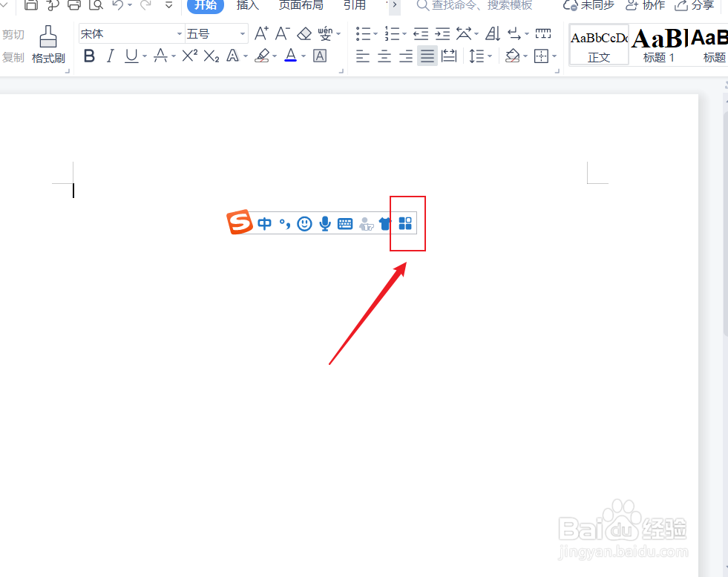Switch to the 引用 ribbon tab
This screenshot has height=577, width=728.
[x=354, y=5]
